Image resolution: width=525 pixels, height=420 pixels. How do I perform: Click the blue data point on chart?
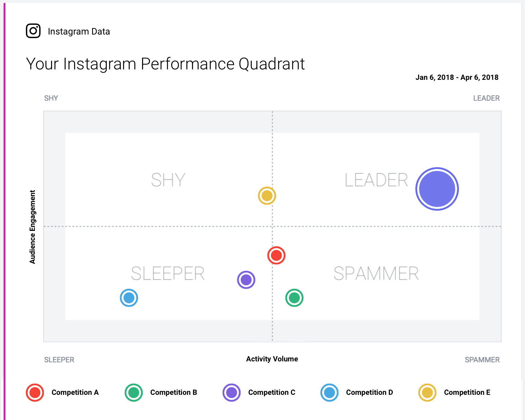tap(129, 298)
